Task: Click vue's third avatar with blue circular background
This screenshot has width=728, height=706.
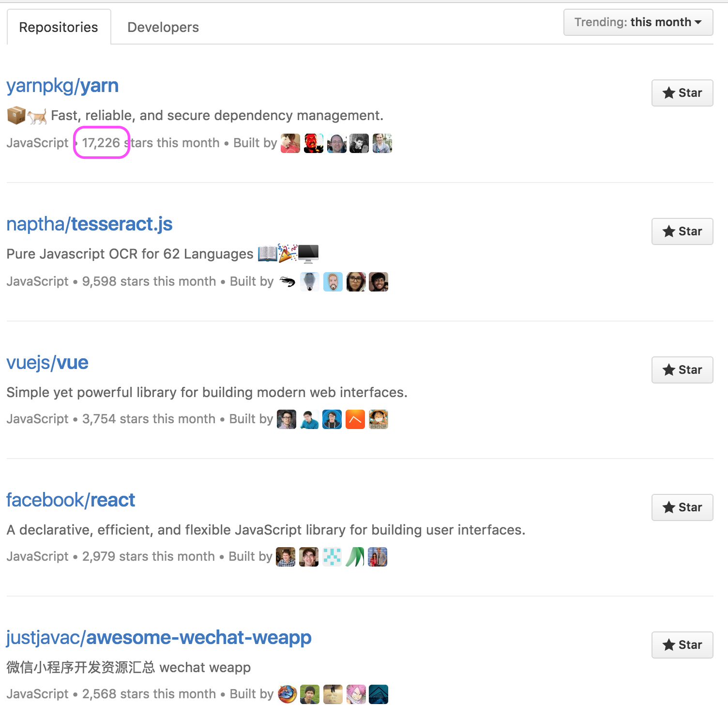Action: tap(332, 419)
